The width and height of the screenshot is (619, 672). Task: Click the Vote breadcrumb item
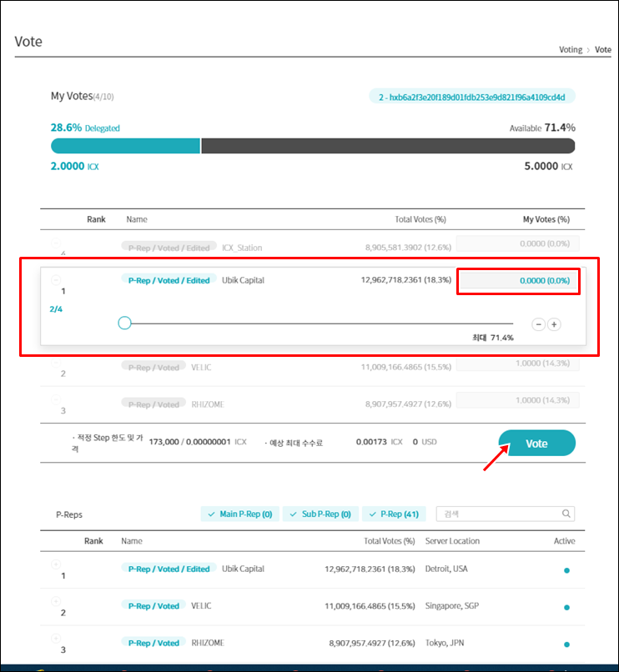tap(602, 50)
